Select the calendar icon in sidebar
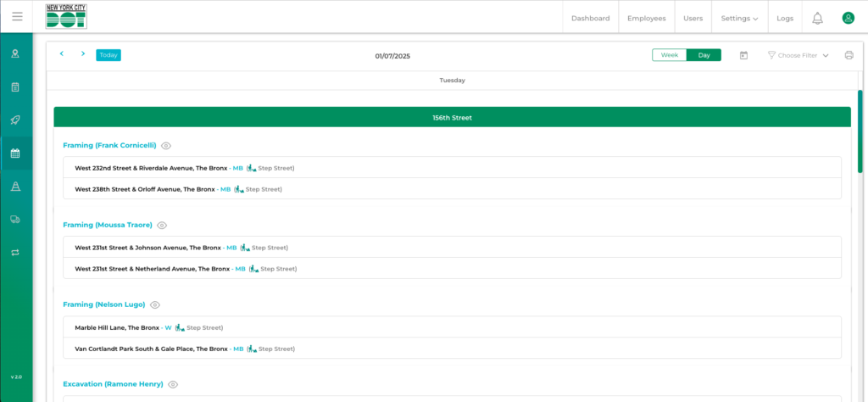The height and width of the screenshot is (402, 868). click(15, 154)
